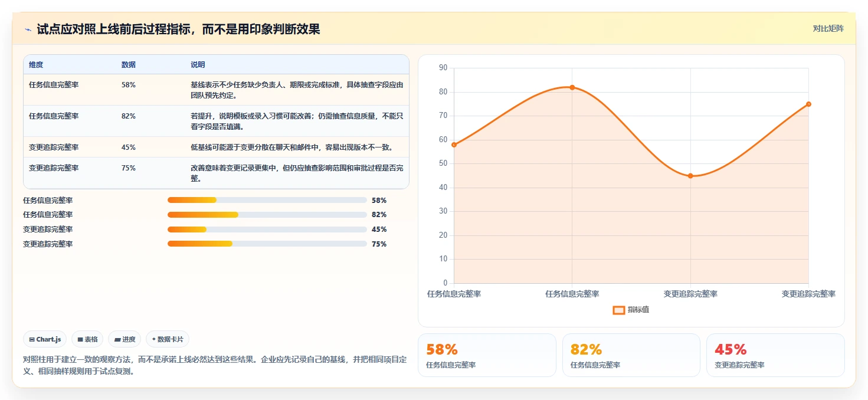Click the y-axis label 0
Screen dimensions: 868x400
446,283
